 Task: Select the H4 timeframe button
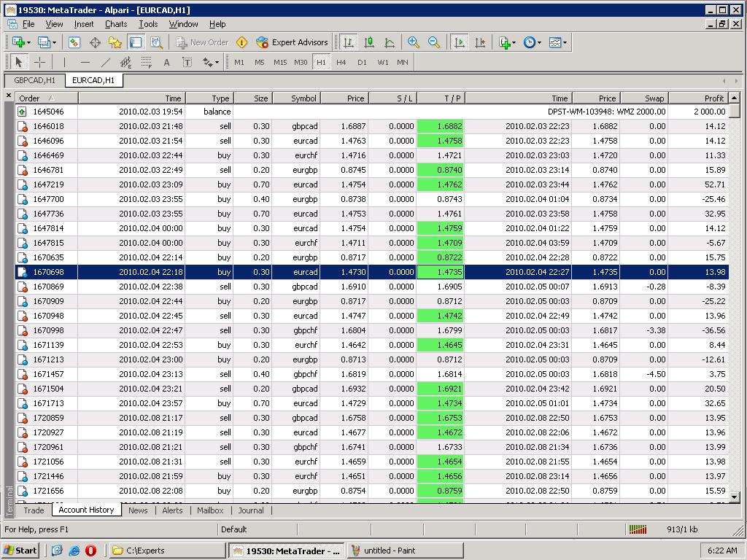(x=341, y=62)
